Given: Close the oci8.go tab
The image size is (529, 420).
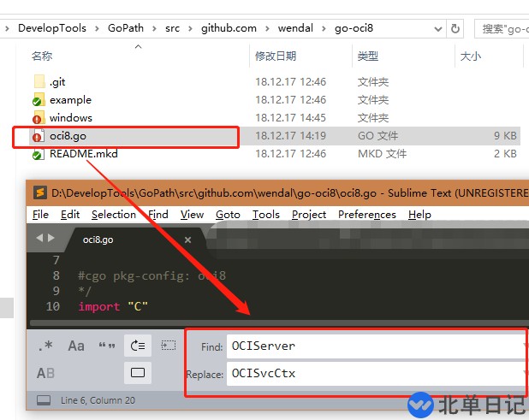Looking at the screenshot, I should click(188, 240).
